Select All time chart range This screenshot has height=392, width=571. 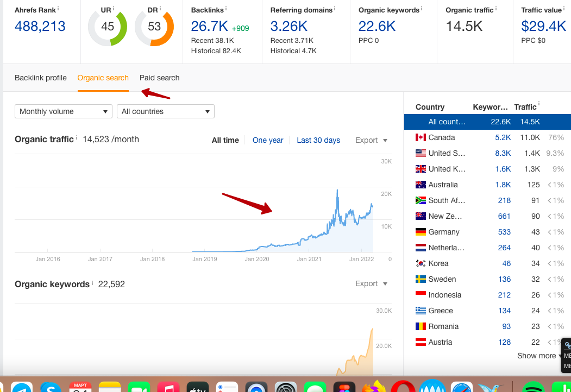coord(225,140)
